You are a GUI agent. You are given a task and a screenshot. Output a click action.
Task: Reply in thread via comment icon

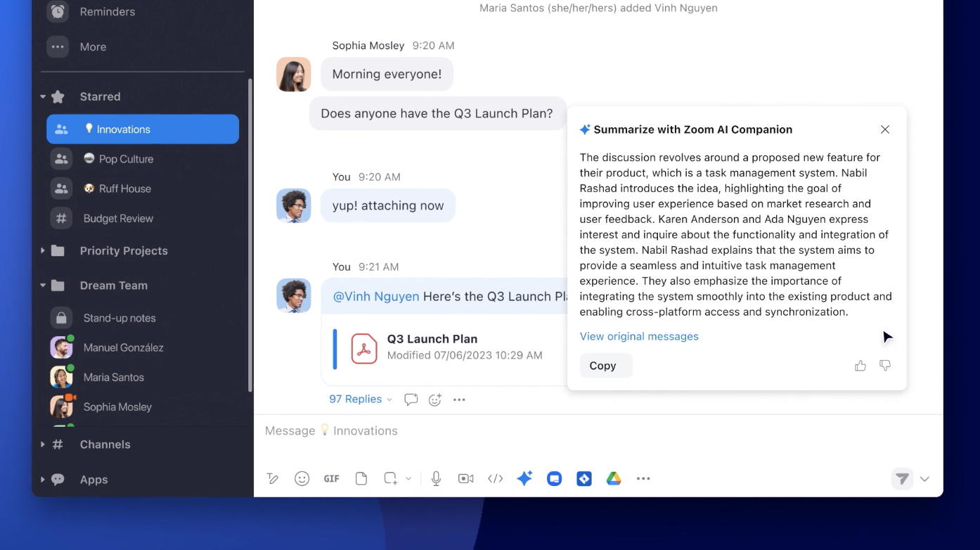411,399
